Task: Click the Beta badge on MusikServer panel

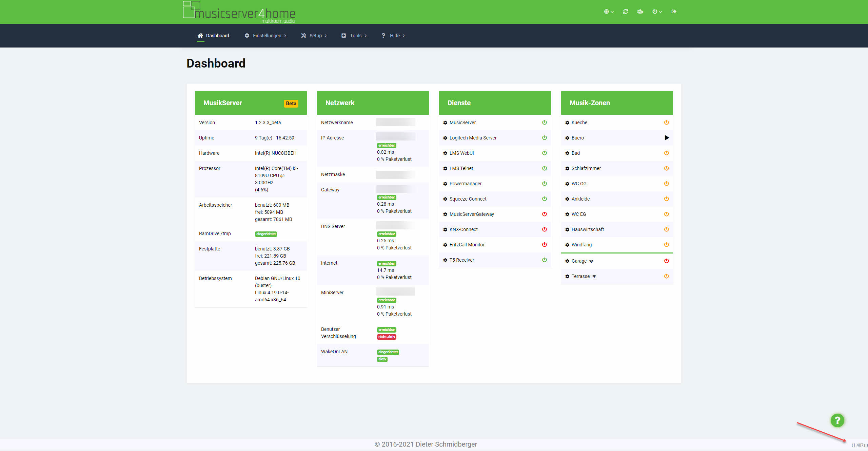Action: click(291, 104)
